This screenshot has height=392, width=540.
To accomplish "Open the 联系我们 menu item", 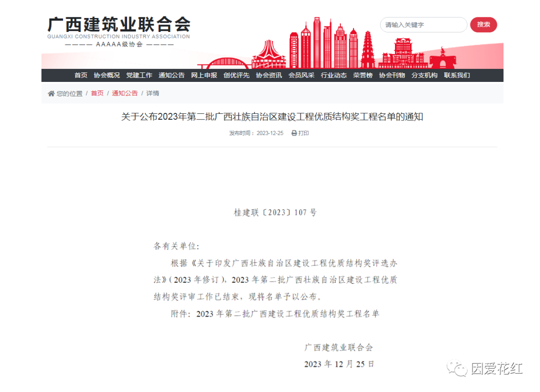I will pyautogui.click(x=457, y=75).
